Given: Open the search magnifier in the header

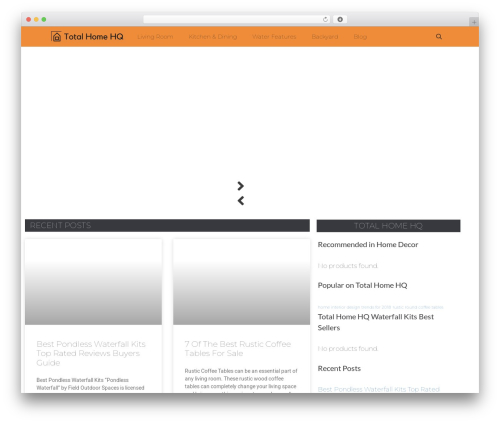Looking at the screenshot, I should (439, 37).
